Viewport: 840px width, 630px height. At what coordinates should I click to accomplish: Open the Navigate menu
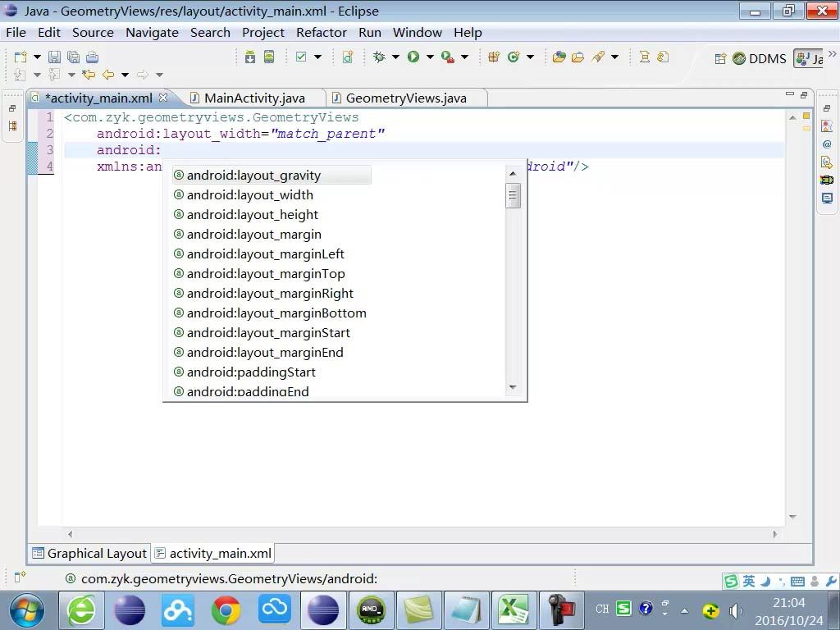click(152, 33)
